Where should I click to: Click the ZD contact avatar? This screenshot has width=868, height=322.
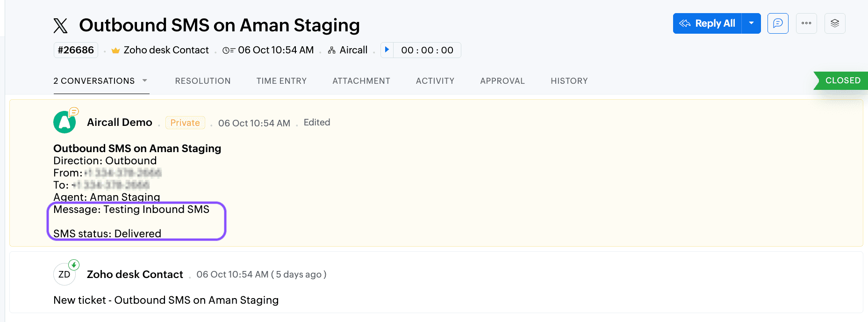(x=65, y=274)
